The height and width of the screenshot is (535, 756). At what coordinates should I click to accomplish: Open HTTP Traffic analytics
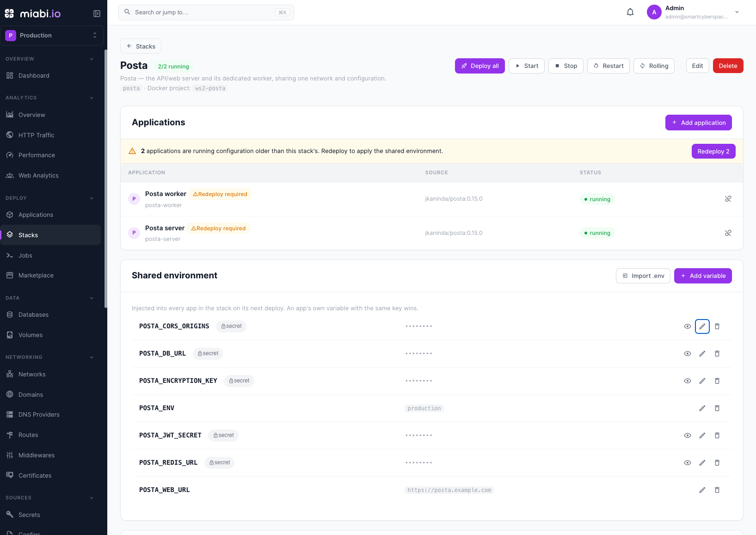point(50,135)
